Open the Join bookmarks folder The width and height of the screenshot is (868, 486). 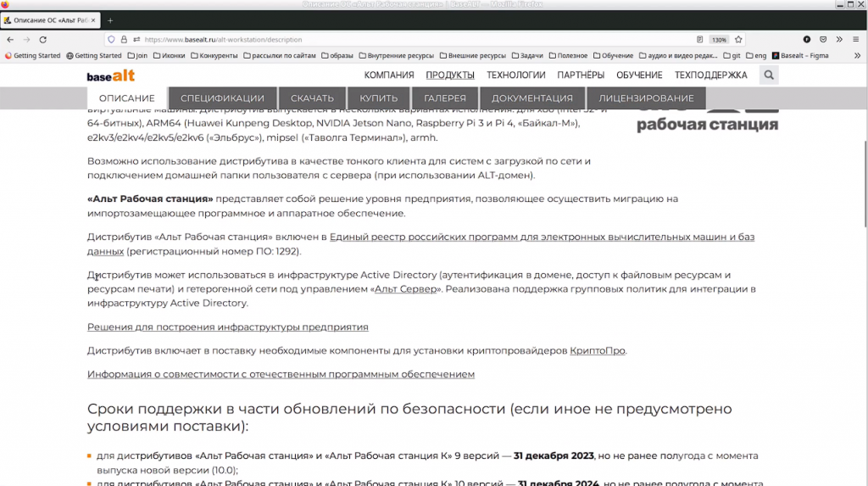coord(137,55)
